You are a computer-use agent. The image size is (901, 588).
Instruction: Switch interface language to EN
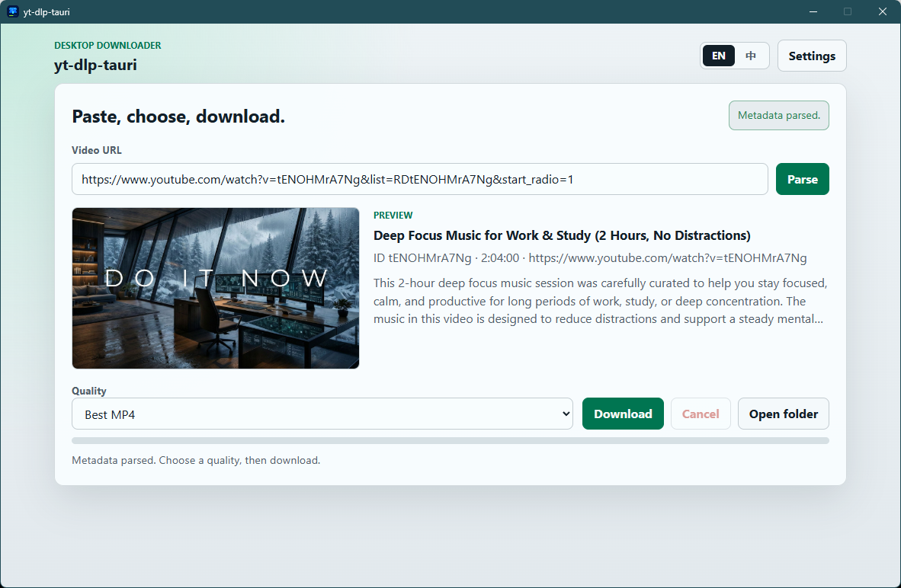click(x=718, y=56)
